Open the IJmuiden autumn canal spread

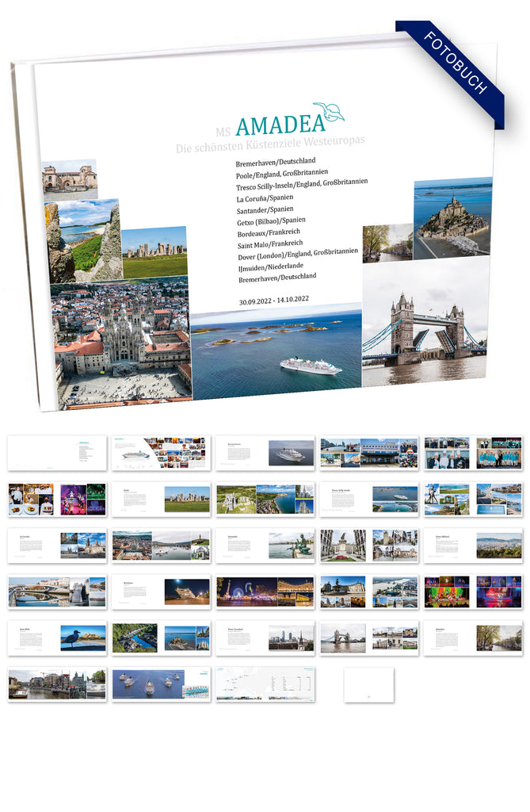coord(473,638)
